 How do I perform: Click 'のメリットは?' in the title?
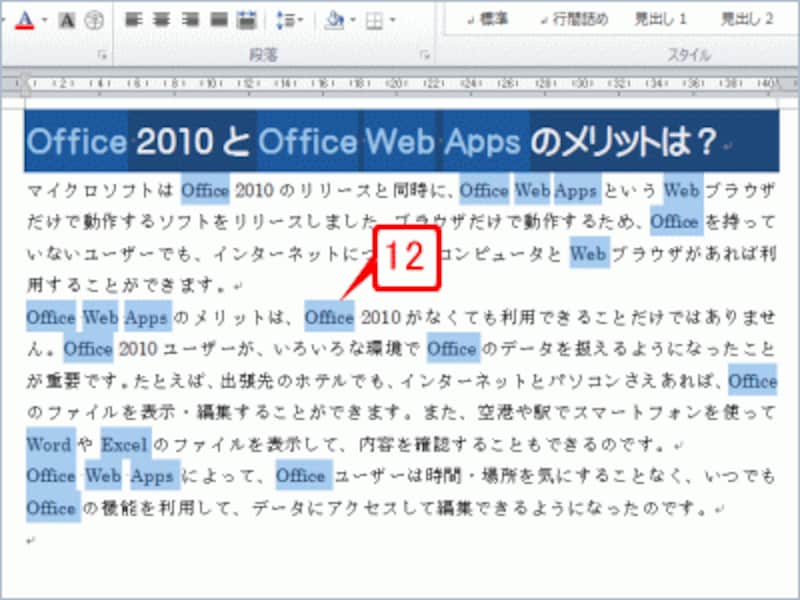tap(624, 141)
